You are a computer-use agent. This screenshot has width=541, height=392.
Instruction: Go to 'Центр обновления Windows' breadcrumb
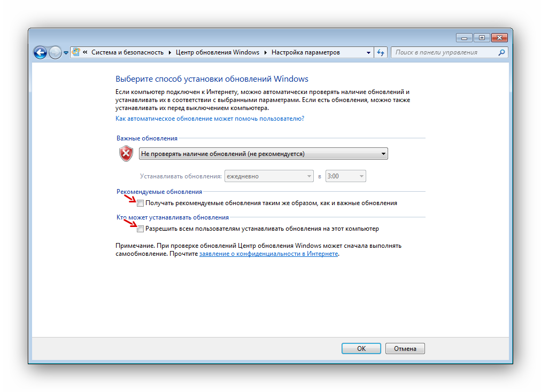click(217, 52)
